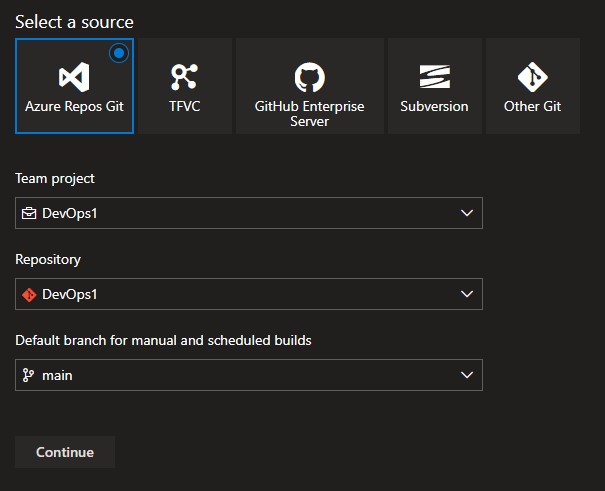Click the 'Other Git' label text
Screen dimensions: 605x491
532,106
